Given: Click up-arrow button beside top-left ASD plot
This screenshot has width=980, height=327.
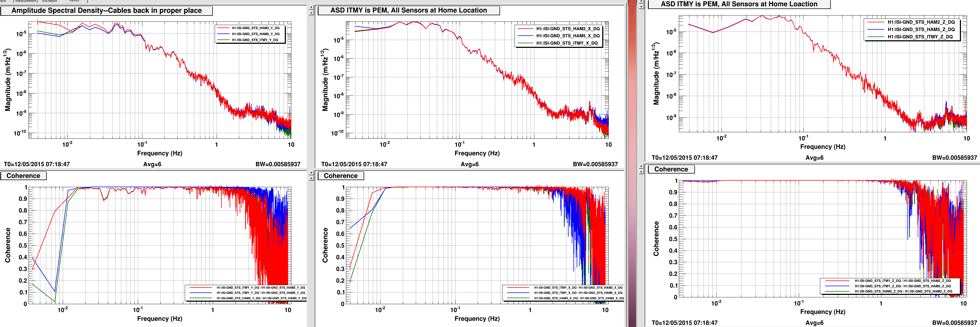Looking at the screenshot, I should tap(311, 13).
